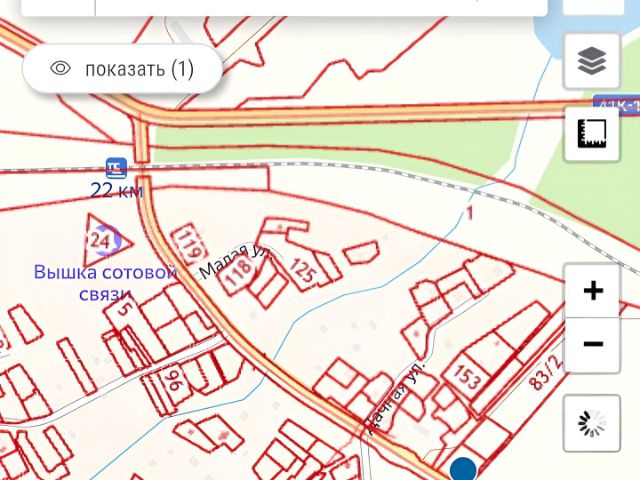Select cadastral parcel 119
Screen dimensions: 640x480
click(x=189, y=244)
